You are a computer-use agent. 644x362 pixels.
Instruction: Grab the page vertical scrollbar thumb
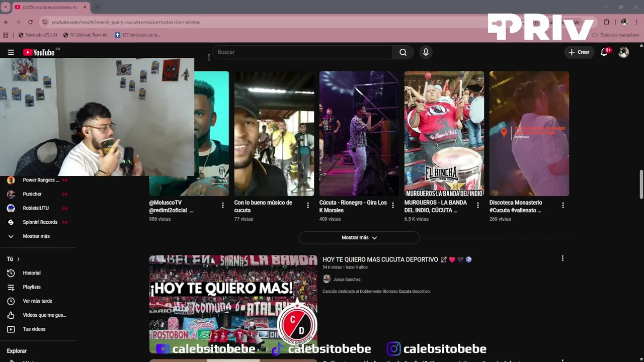click(641, 185)
